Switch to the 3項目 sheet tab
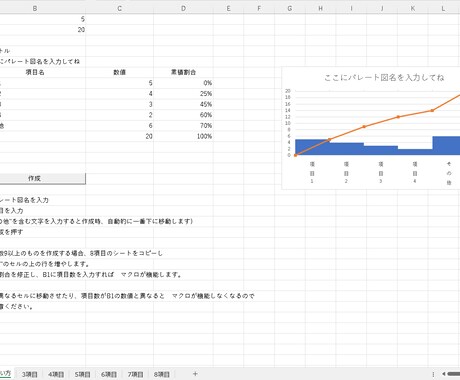460x380 pixels. pos(30,374)
